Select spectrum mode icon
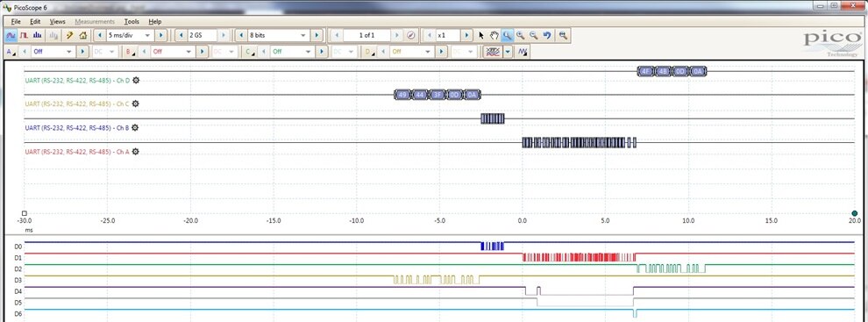 click(x=37, y=35)
